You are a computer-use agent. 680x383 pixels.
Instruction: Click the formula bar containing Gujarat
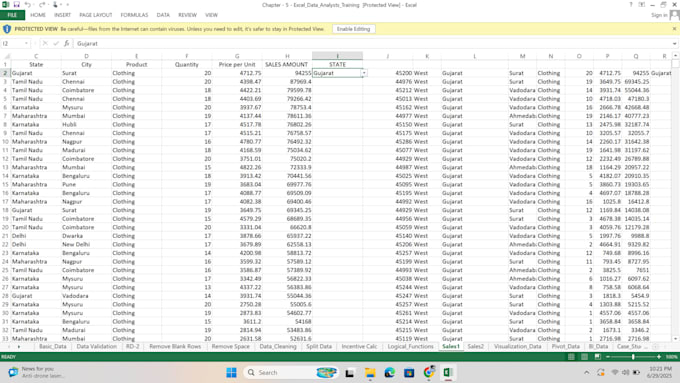pos(373,43)
